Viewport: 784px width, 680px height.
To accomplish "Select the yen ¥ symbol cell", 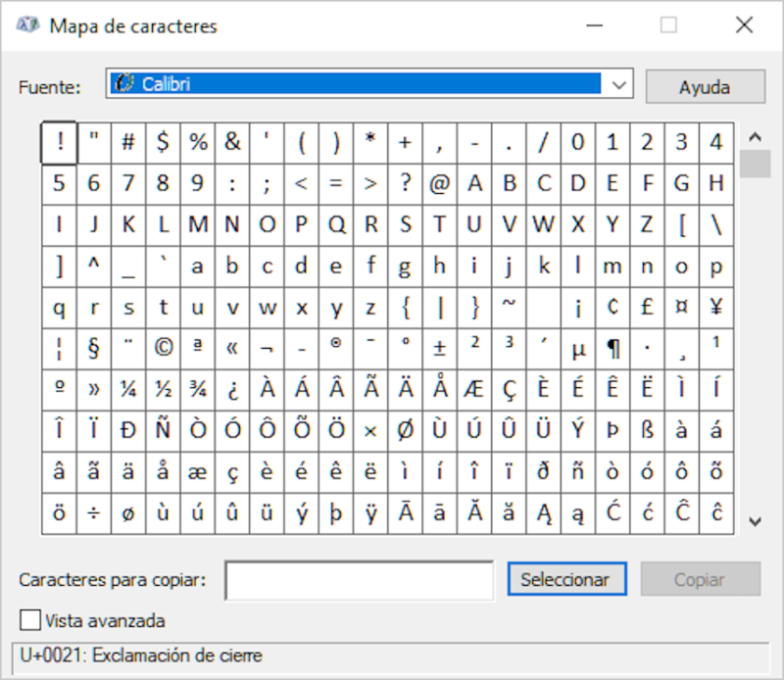I will pyautogui.click(x=716, y=307).
